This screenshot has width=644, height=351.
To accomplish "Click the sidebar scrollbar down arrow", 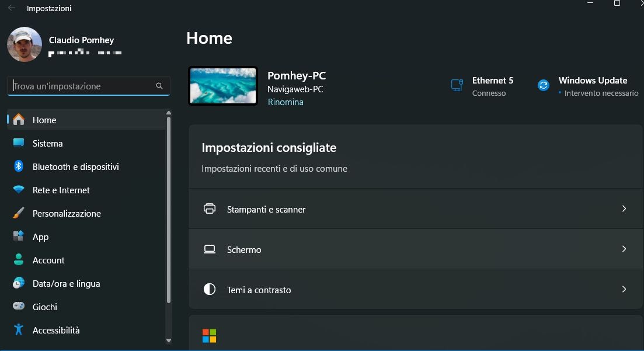I will tap(169, 340).
